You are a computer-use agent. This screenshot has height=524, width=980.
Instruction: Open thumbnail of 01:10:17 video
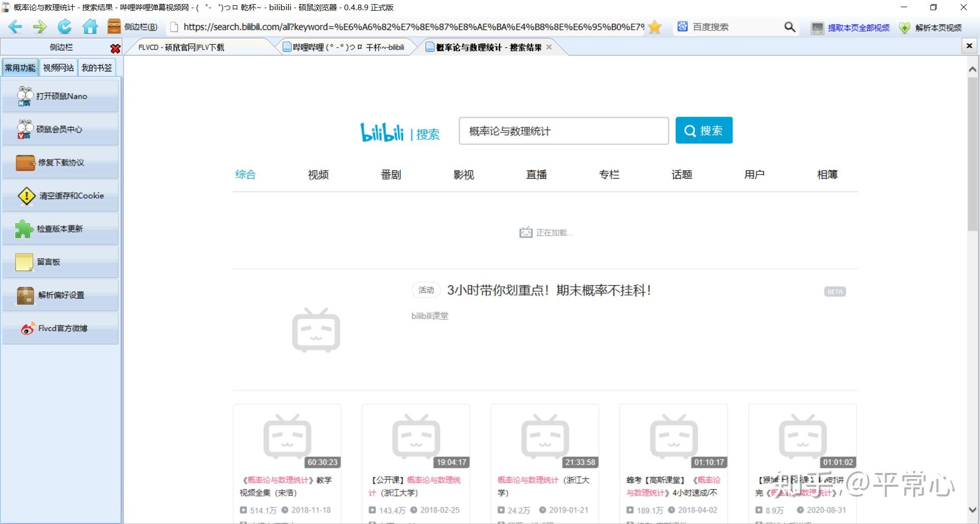tap(674, 437)
